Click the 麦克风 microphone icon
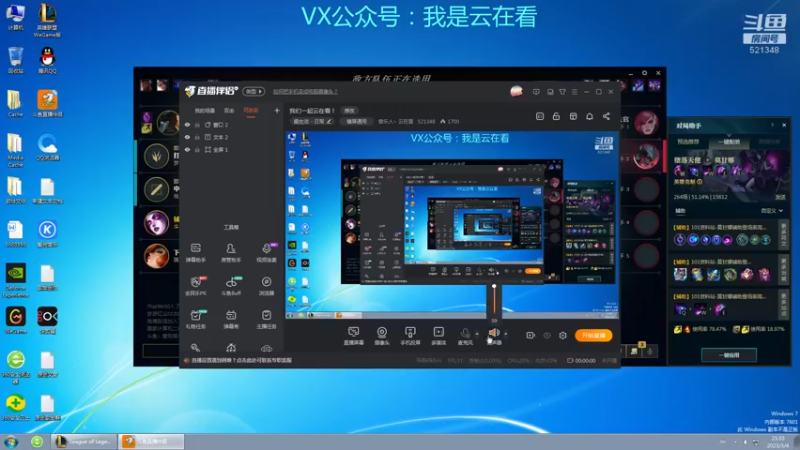 (465, 334)
